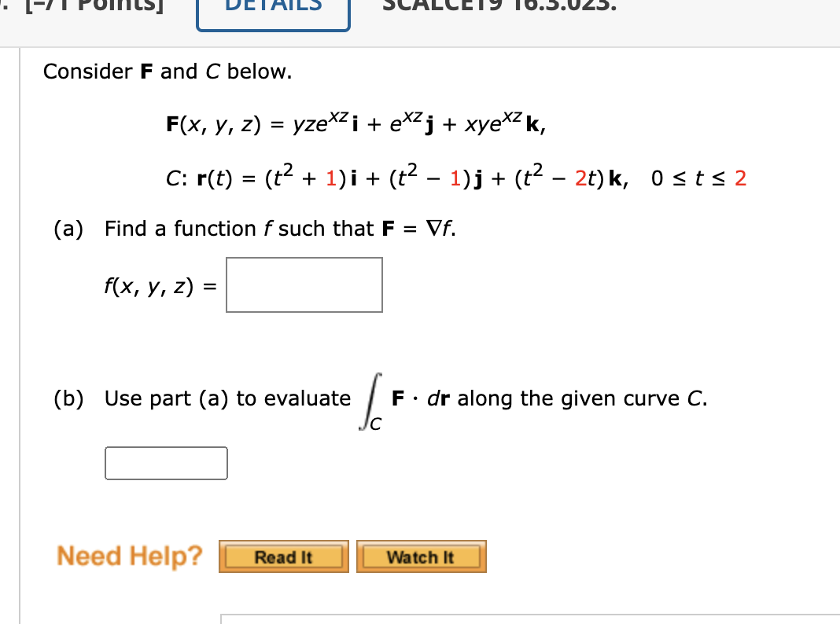Click the F · dr expression in part (b)

[422, 398]
